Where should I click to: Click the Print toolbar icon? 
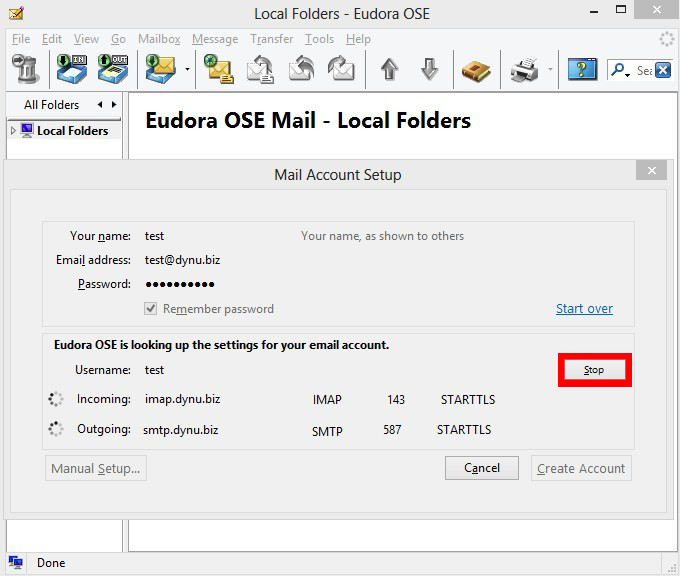pos(524,69)
